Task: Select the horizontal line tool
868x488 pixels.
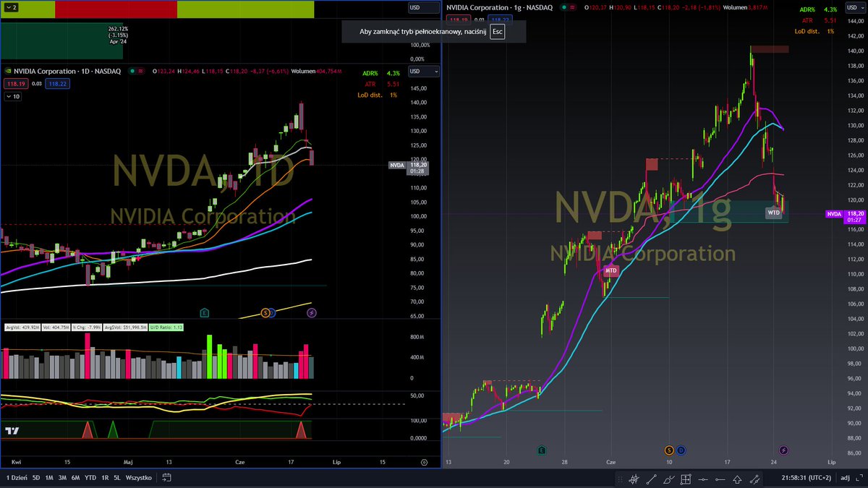Action: [x=703, y=479]
